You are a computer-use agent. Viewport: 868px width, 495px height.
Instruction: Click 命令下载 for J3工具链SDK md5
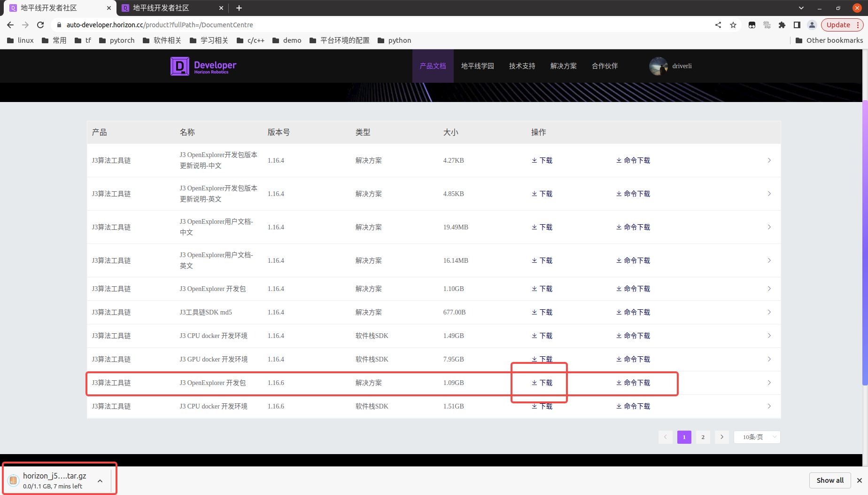pyautogui.click(x=633, y=312)
